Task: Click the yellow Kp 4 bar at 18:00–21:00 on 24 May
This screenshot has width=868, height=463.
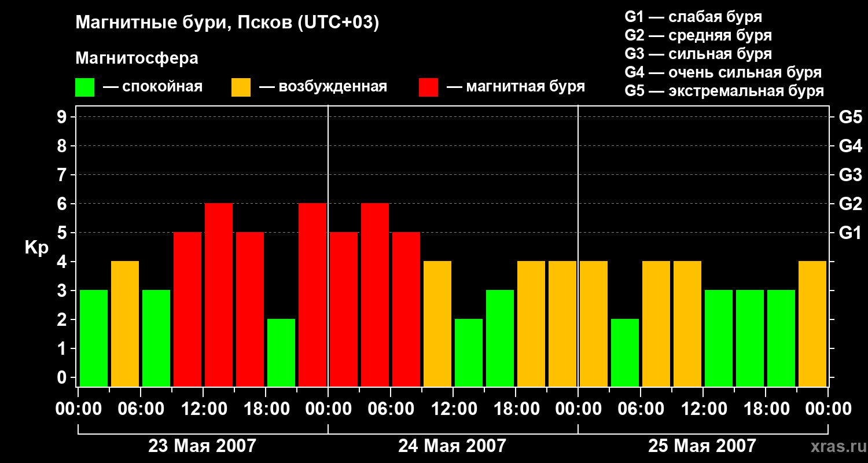Action: tap(531, 324)
